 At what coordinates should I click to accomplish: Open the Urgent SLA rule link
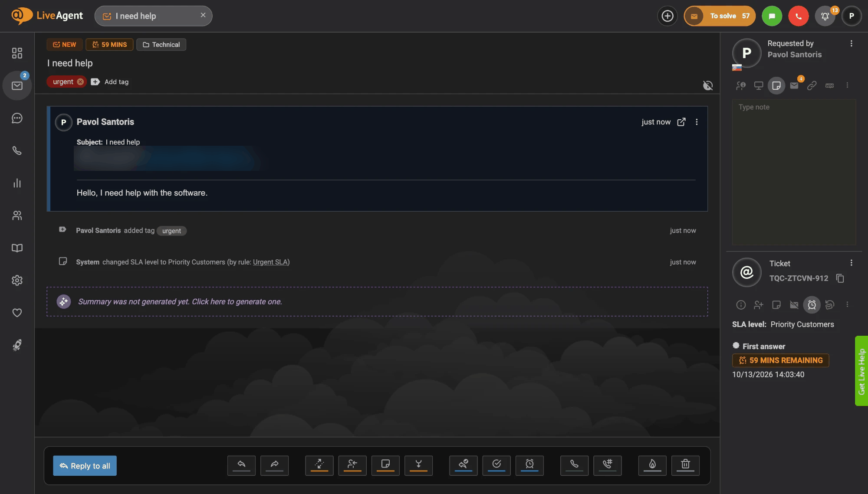click(x=270, y=262)
